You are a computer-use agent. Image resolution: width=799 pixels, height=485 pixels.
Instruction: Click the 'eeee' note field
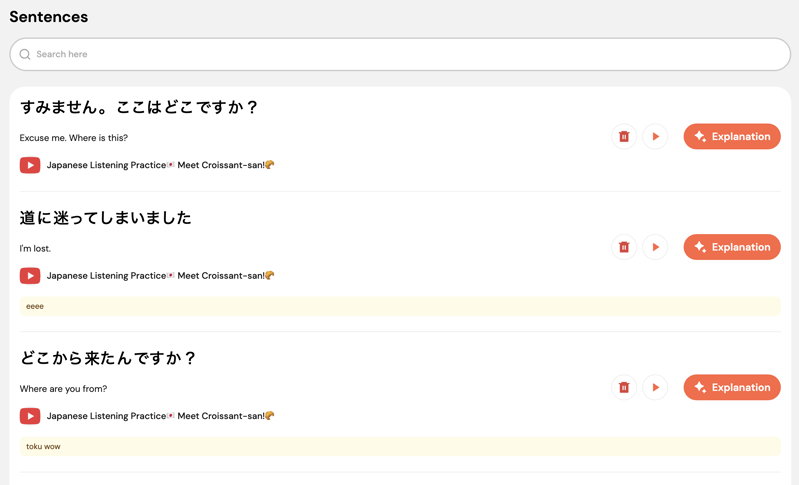400,306
